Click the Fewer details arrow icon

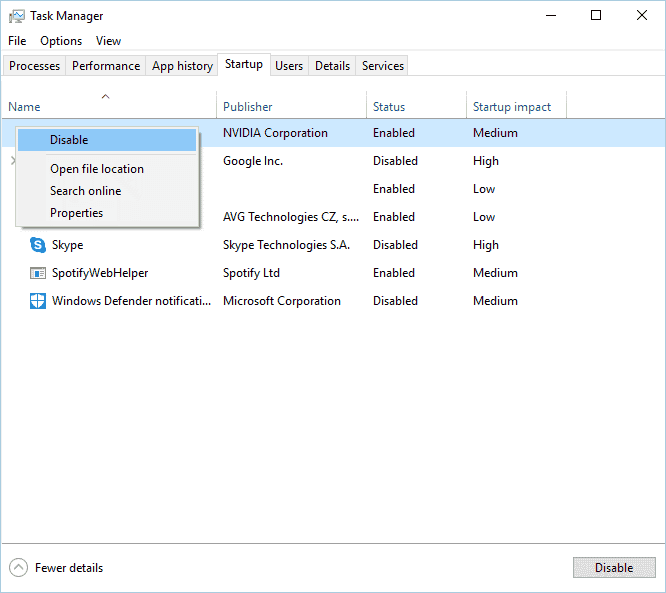pyautogui.click(x=18, y=568)
